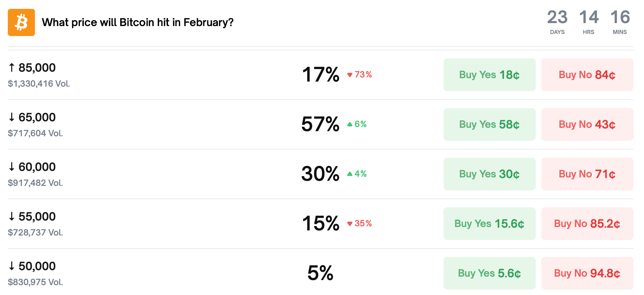Open the ↓ 50,000 outcome row

pyautogui.click(x=37, y=266)
